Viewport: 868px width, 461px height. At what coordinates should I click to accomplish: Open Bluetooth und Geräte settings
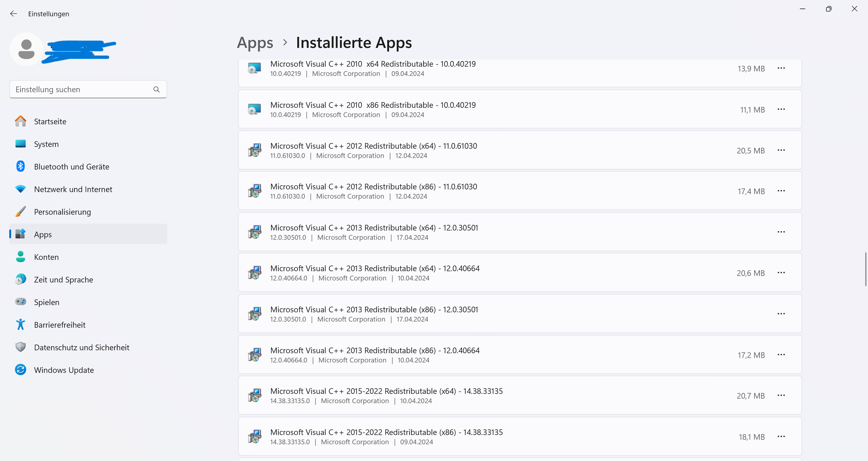[71, 167]
